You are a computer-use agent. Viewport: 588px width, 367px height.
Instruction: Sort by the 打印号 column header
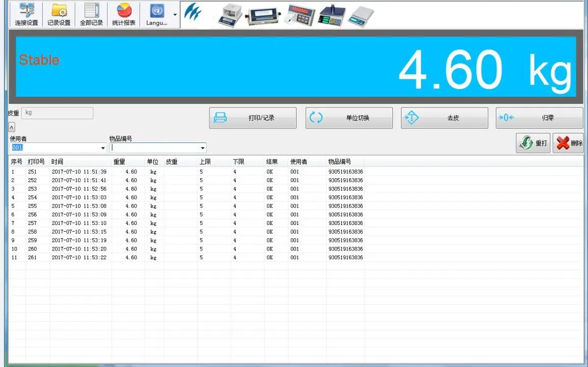[38, 162]
